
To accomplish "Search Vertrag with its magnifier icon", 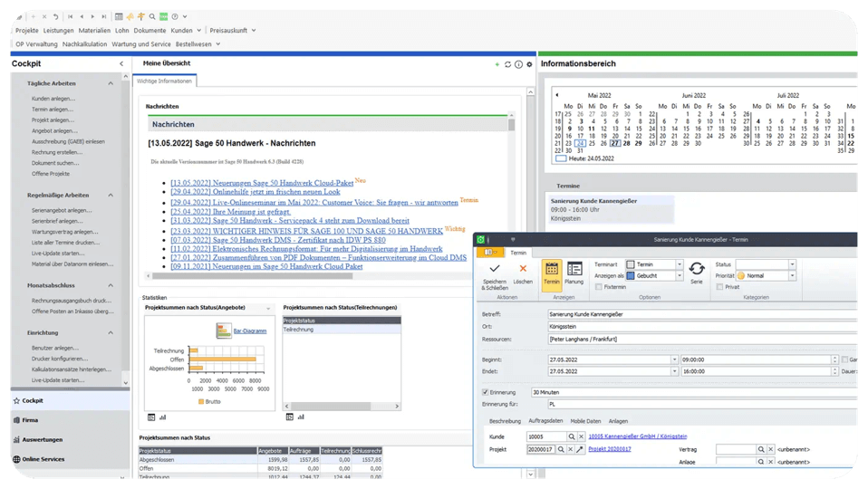I will tap(761, 449).
